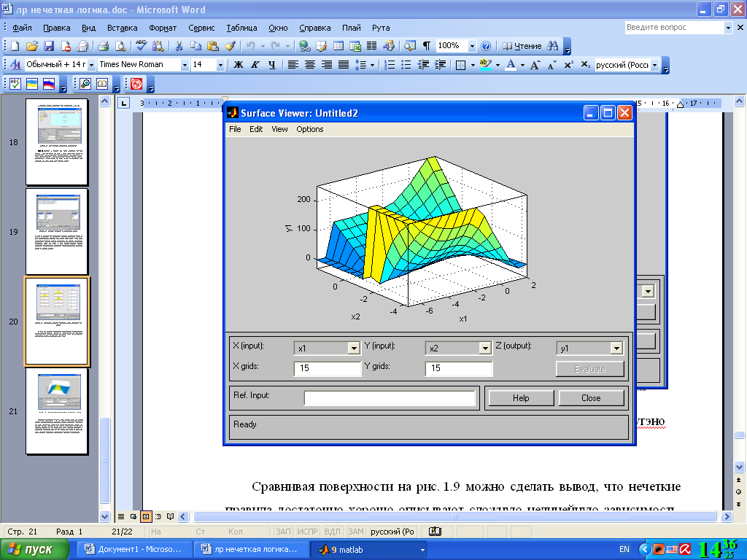This screenshot has width=747, height=560.
Task: Apply numbered list formatting
Action: (x=390, y=65)
